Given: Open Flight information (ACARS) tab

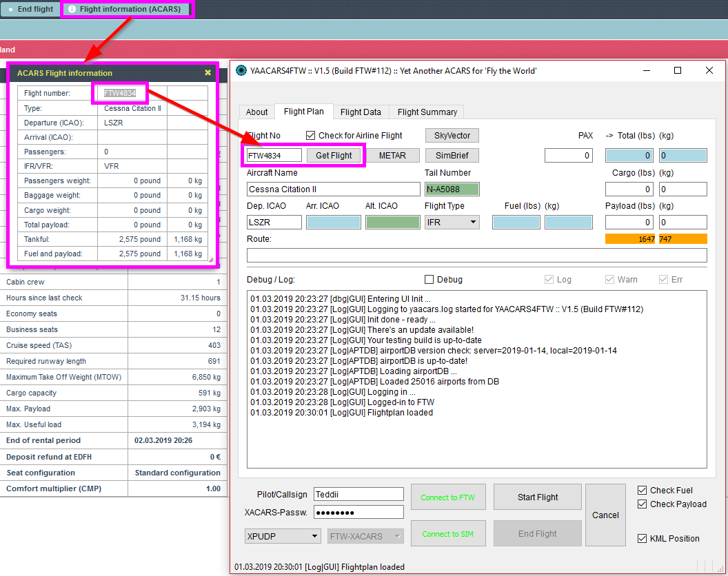Looking at the screenshot, I should (127, 9).
